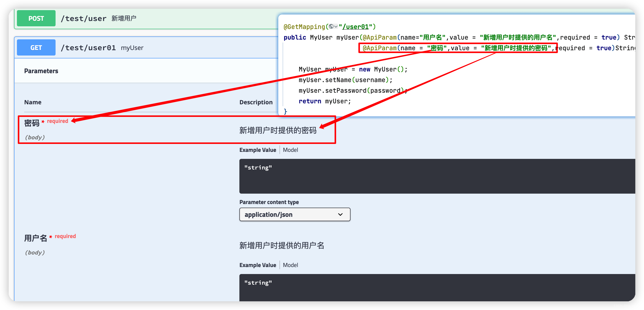Click the myUser.setPassword(password) code line

(353, 91)
